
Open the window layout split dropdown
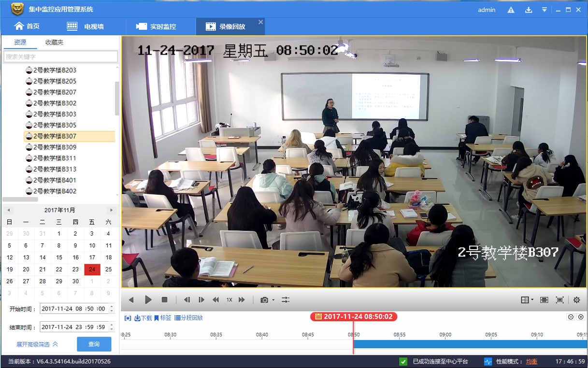[x=527, y=300]
